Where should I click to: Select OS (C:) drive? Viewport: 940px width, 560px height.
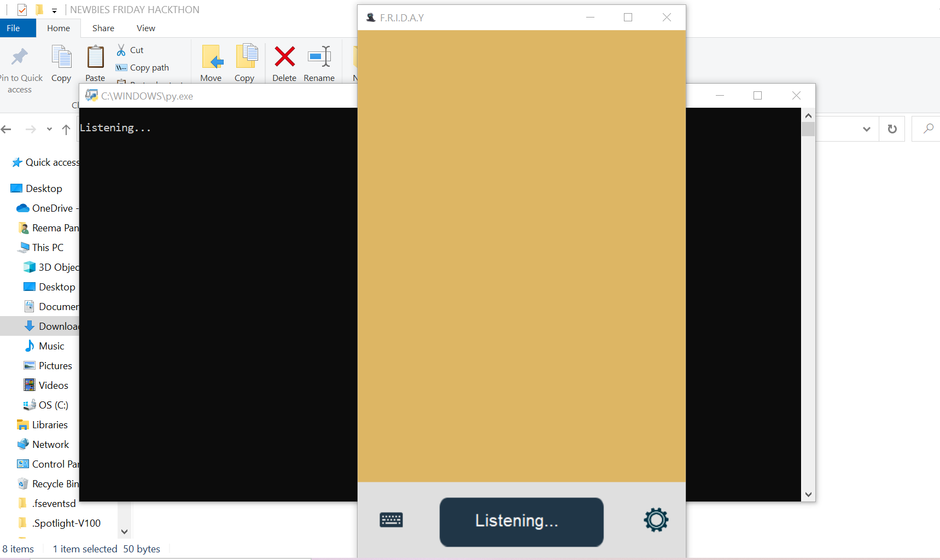(46, 405)
